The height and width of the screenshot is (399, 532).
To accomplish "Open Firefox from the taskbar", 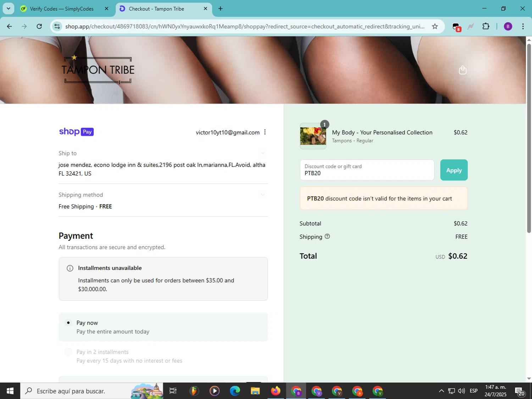I will pos(276,391).
